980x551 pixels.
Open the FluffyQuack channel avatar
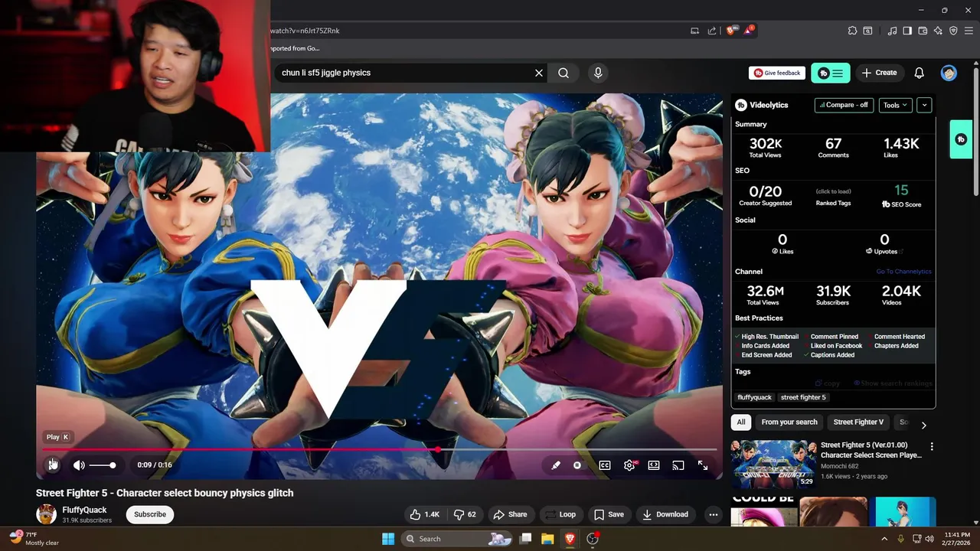point(47,514)
